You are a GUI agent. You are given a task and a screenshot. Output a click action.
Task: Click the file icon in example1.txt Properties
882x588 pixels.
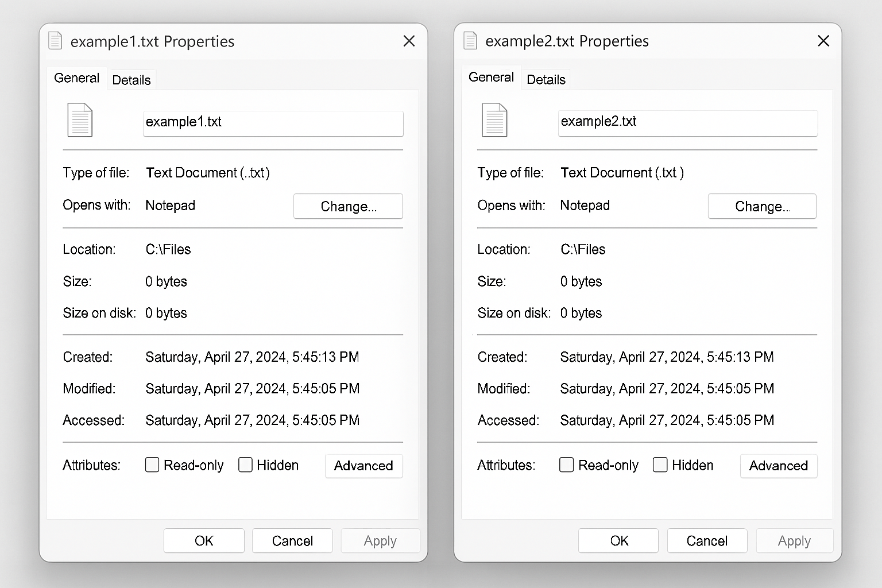click(x=79, y=120)
